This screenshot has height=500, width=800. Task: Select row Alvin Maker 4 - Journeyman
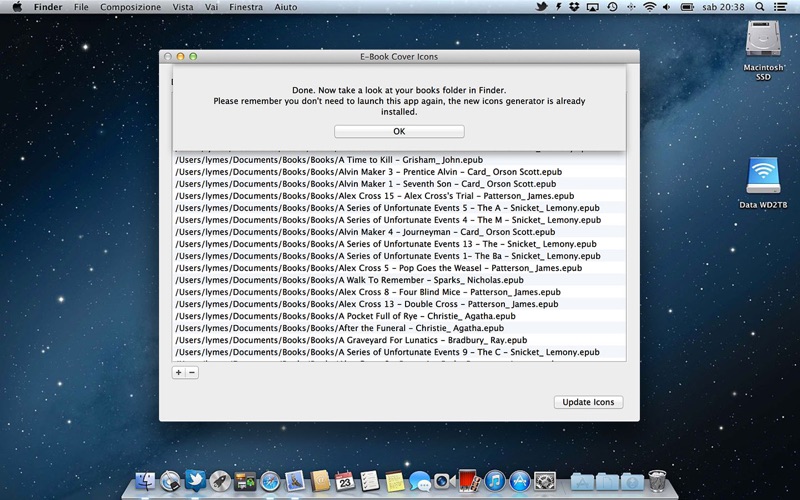click(x=399, y=232)
